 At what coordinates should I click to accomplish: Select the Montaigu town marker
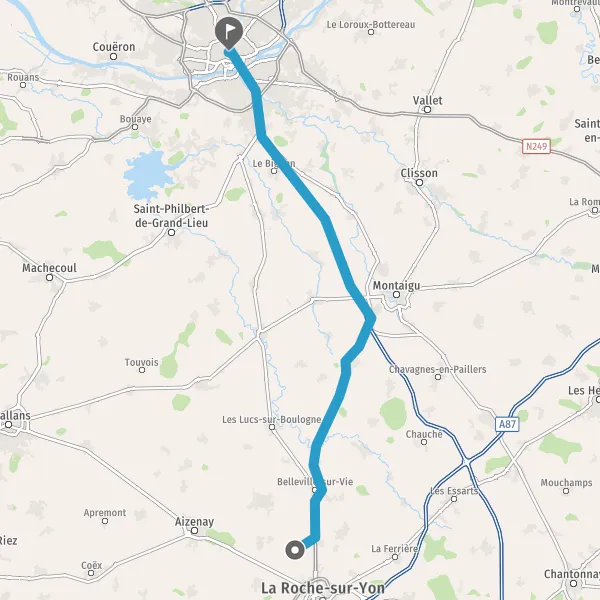(397, 294)
